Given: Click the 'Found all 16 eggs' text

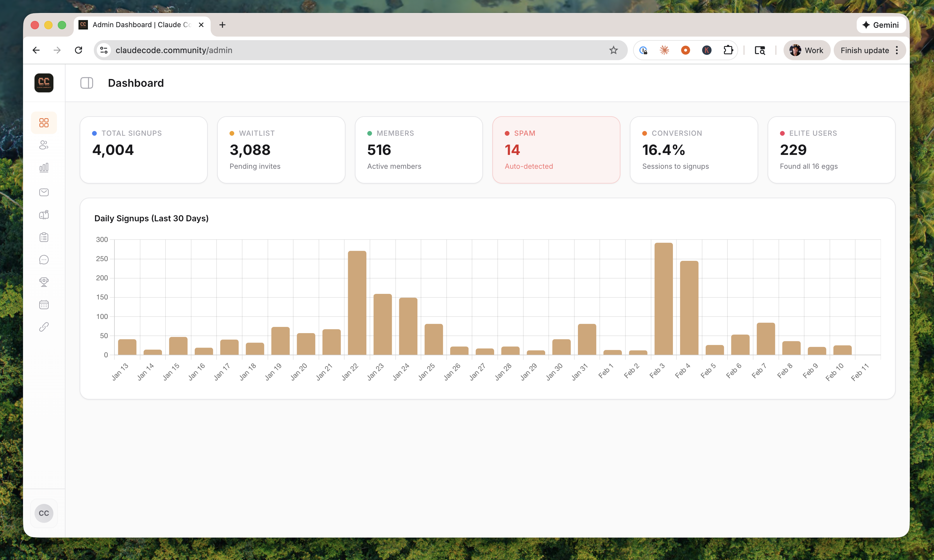Looking at the screenshot, I should tap(809, 166).
